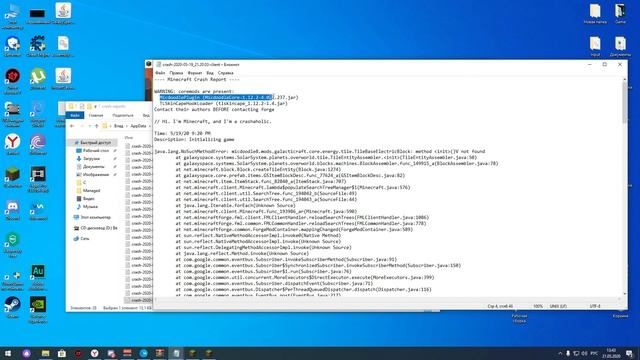Open the uTorrent desktop icon

(38, 79)
